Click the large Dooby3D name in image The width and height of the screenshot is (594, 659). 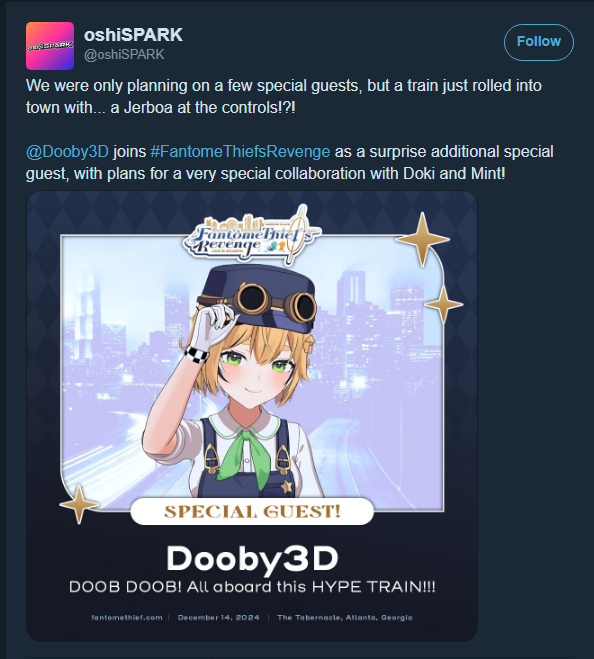252,559
